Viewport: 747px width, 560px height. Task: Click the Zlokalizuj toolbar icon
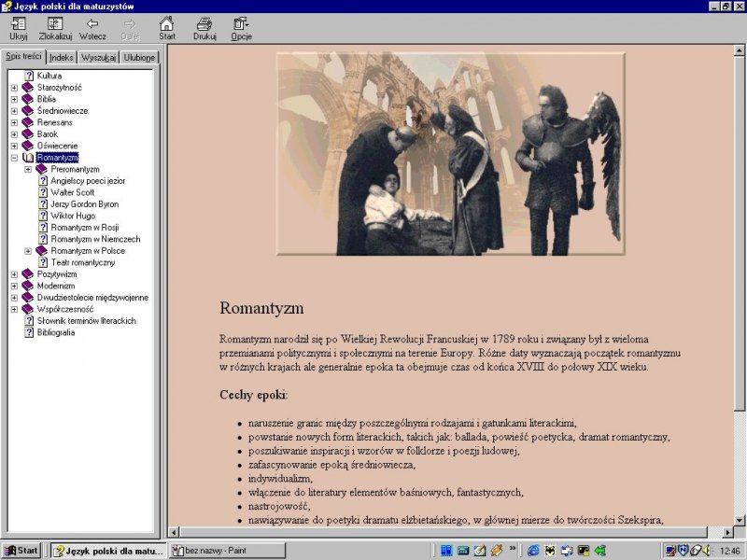coord(55,23)
